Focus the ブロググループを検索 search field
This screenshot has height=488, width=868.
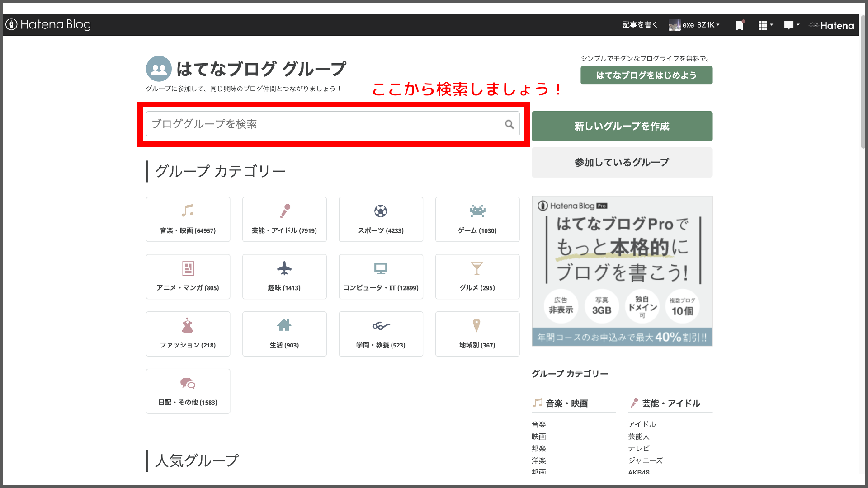(x=333, y=124)
